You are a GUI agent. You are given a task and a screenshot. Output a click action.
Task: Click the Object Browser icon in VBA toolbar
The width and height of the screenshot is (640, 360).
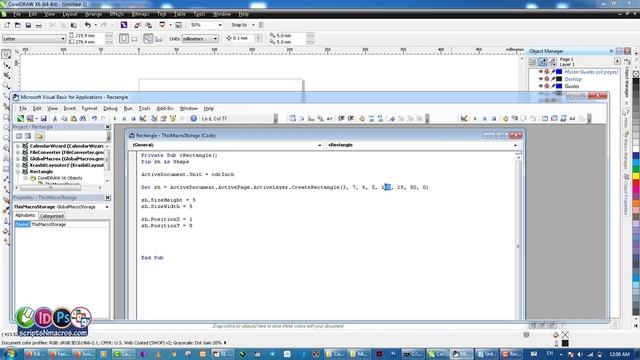173,118
